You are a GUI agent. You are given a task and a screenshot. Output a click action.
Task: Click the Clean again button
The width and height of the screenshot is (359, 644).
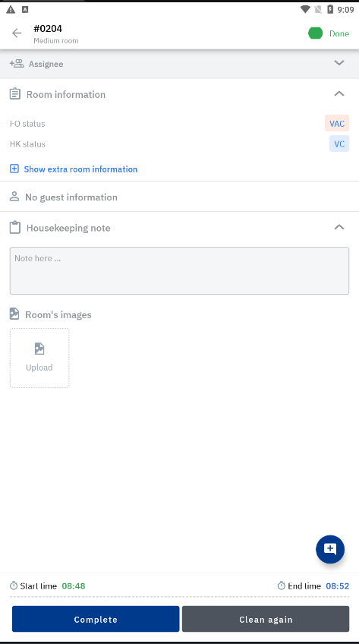(x=266, y=619)
